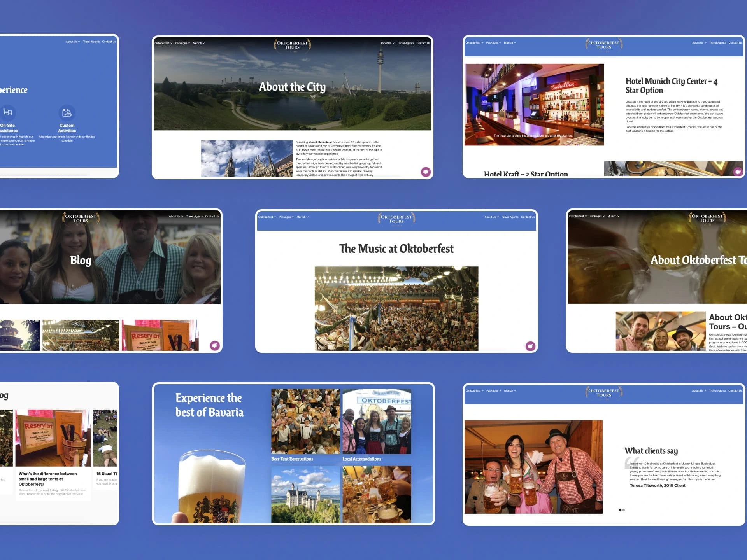Open the Local Accomodations link
This screenshot has height=560, width=747.
pyautogui.click(x=361, y=459)
